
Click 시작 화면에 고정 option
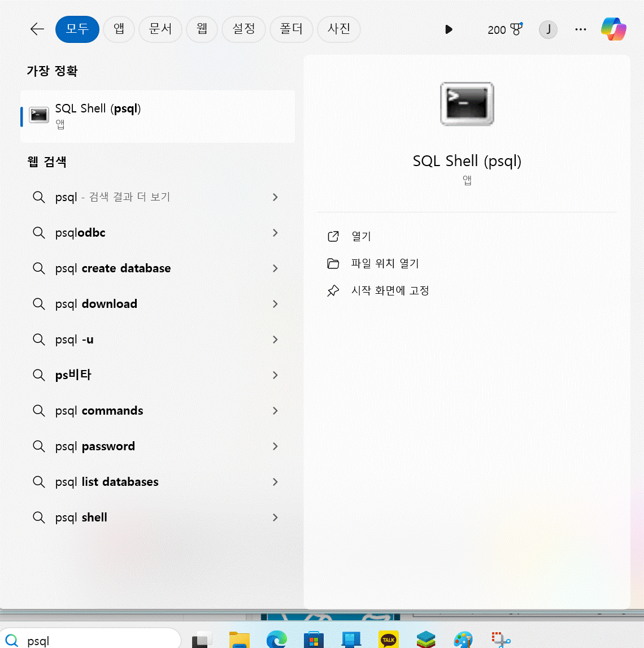(x=390, y=291)
